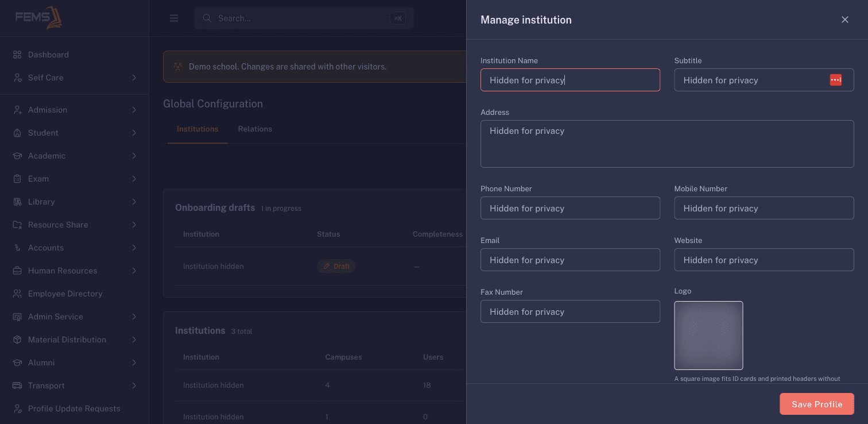Click the Admin Service monitor icon

(17, 317)
